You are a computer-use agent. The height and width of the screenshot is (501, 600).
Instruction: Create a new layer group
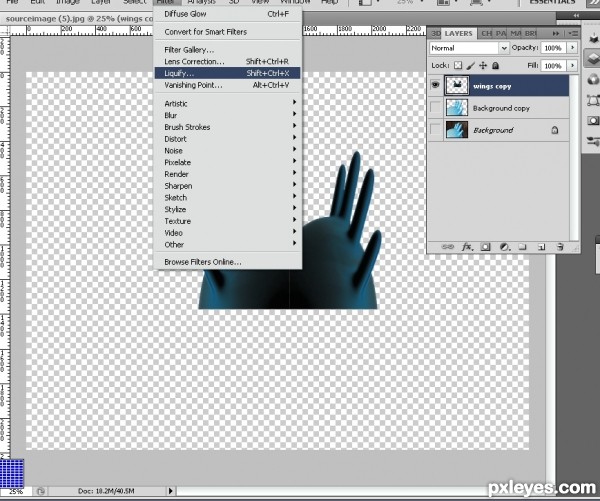pos(523,247)
